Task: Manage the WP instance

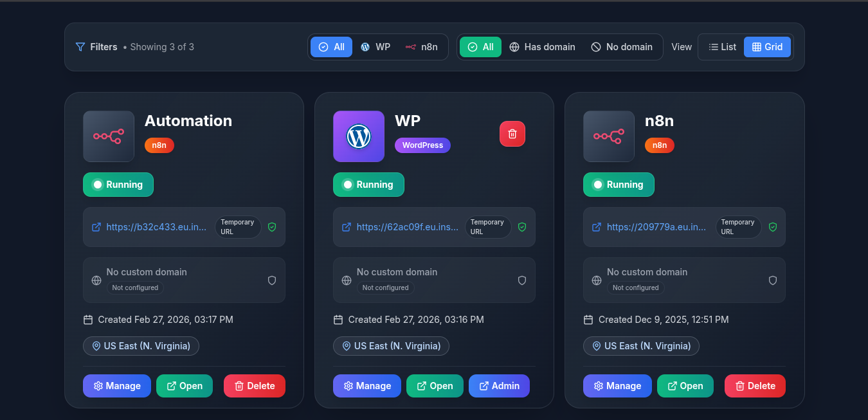Action: pos(367,386)
